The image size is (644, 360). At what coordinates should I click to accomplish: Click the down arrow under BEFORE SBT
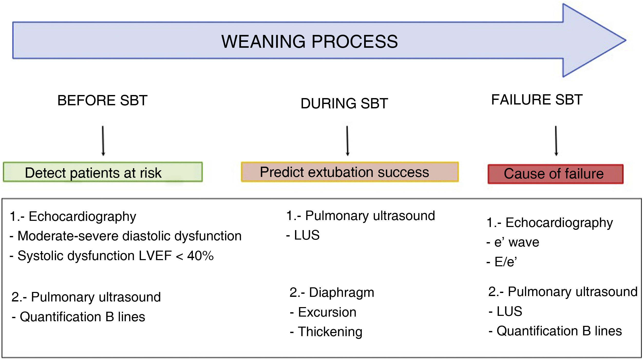pyautogui.click(x=103, y=141)
